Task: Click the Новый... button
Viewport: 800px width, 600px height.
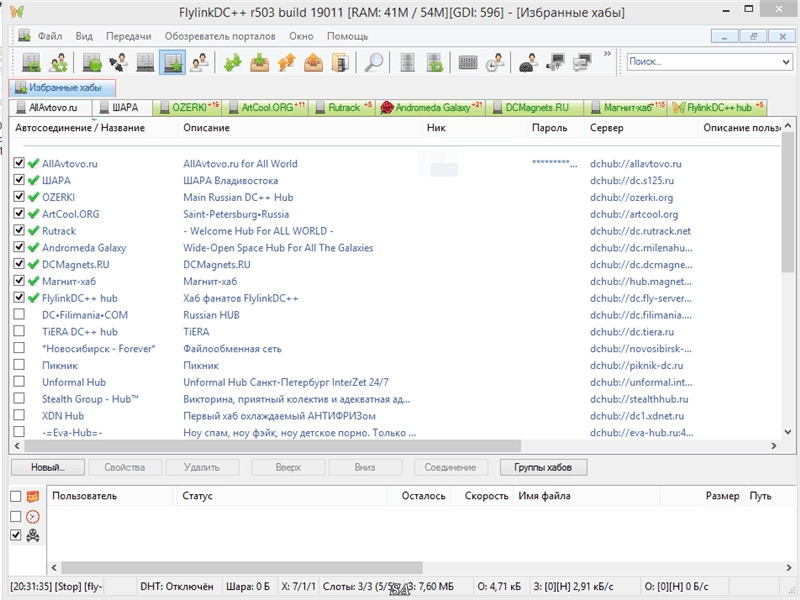Action: pos(48,467)
